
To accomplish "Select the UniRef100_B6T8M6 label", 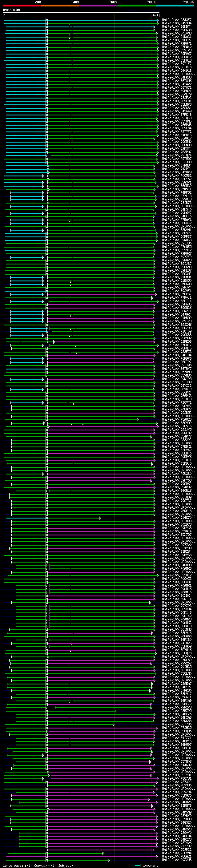I will tap(177, 81).
